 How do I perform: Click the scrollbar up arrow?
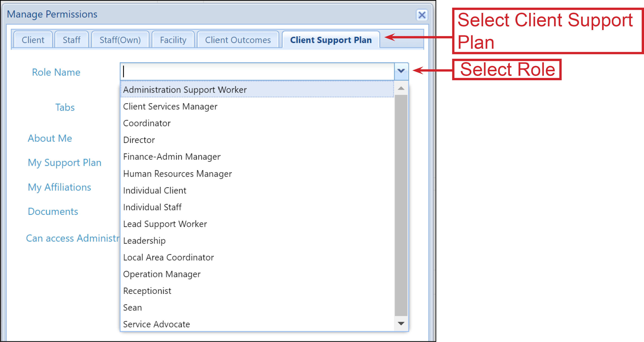pyautogui.click(x=401, y=88)
